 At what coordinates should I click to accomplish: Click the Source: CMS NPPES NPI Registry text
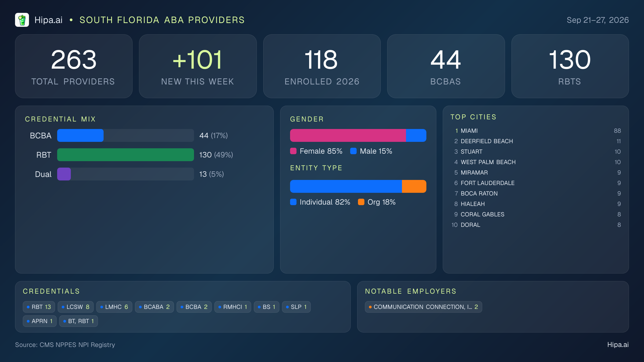pyautogui.click(x=65, y=345)
